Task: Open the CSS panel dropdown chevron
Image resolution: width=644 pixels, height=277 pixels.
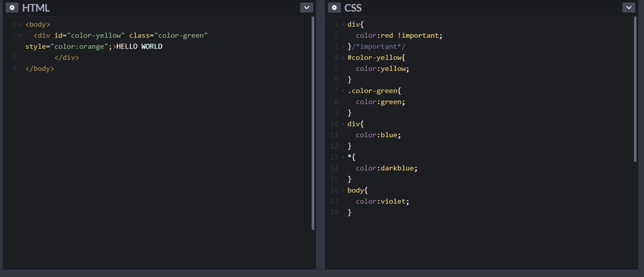Action: coord(629,8)
